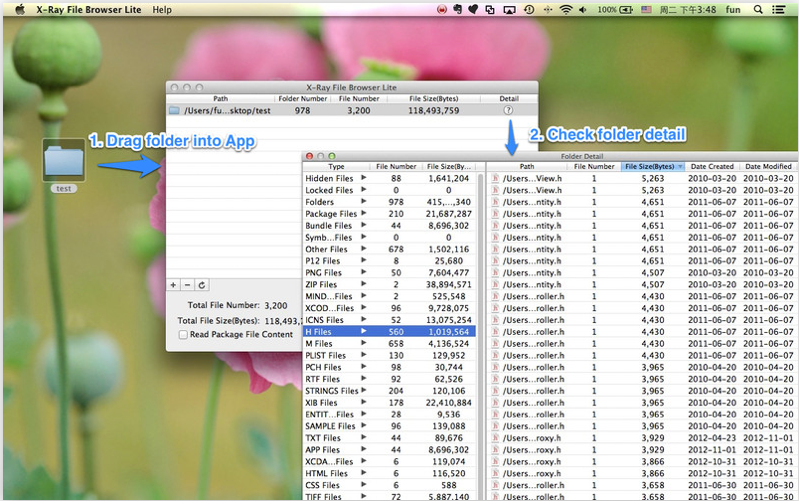Click the Time Machine clock icon
Screen dimensions: 799x501
pyautogui.click(x=529, y=9)
